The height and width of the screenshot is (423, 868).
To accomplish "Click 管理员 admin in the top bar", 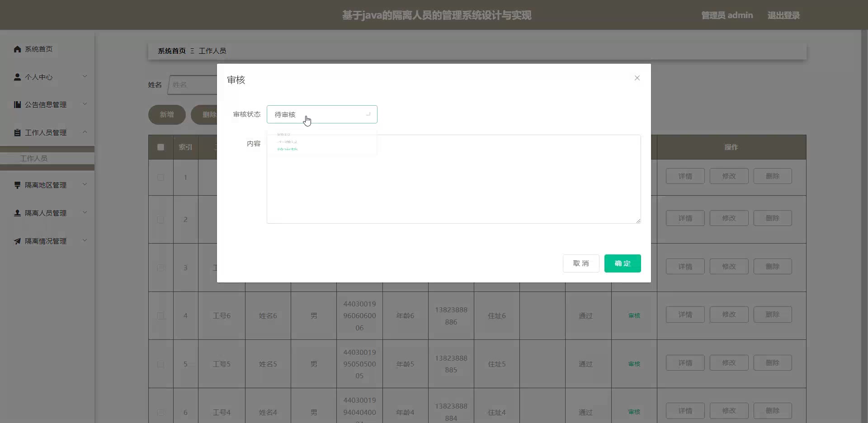I will pyautogui.click(x=727, y=15).
